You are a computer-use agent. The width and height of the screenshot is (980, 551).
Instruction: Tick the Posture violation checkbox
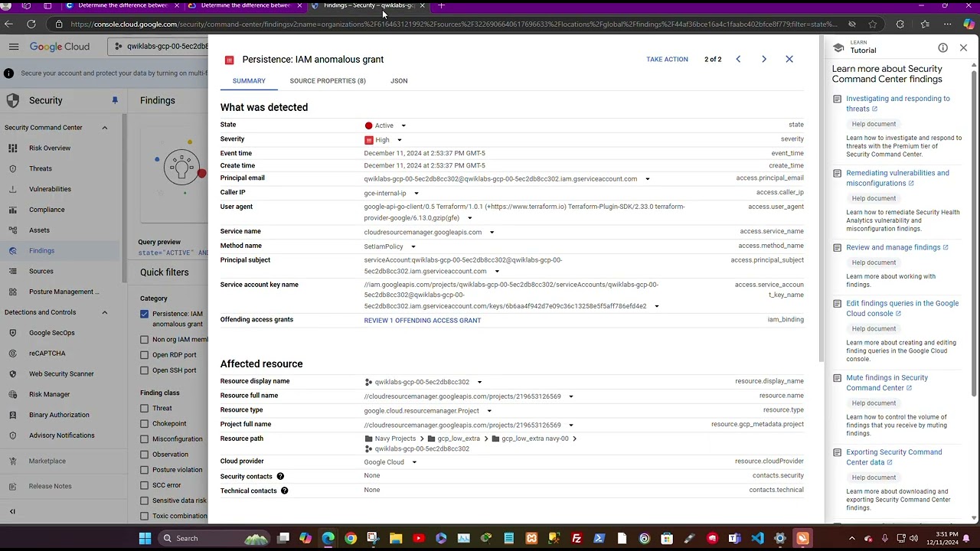(144, 470)
